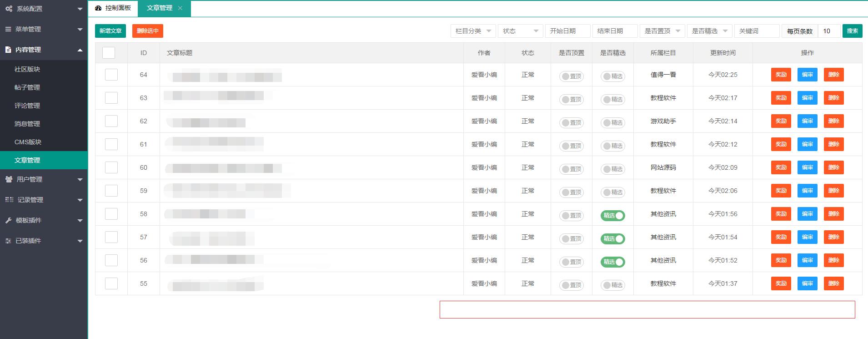Click the gears icon beside 系统配置
This screenshot has height=339, width=868.
9,9
